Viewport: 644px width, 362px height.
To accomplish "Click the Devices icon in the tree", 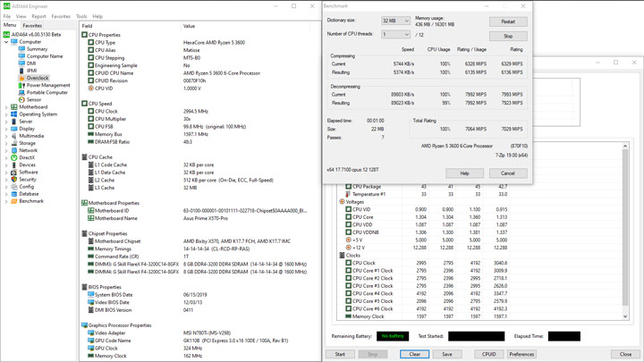I will point(14,165).
